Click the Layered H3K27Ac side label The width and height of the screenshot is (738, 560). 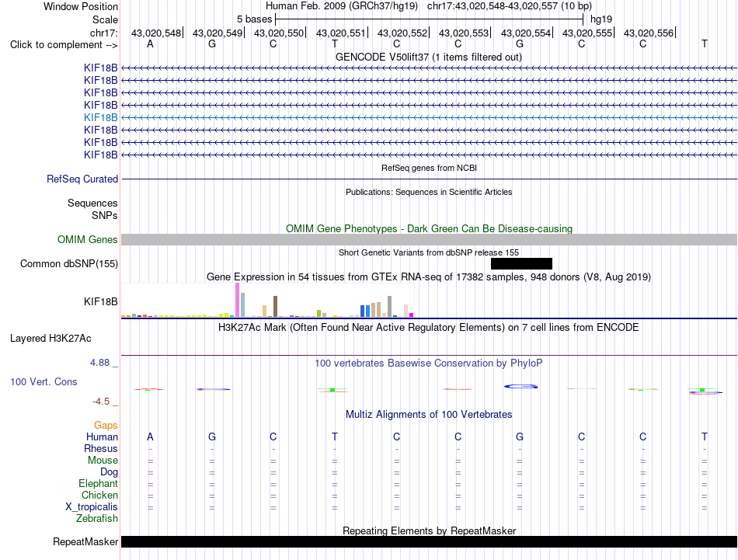tap(50, 339)
